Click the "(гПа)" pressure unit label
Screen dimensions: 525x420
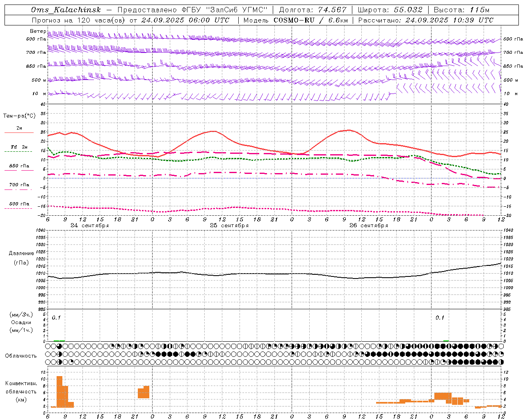pos(21,263)
